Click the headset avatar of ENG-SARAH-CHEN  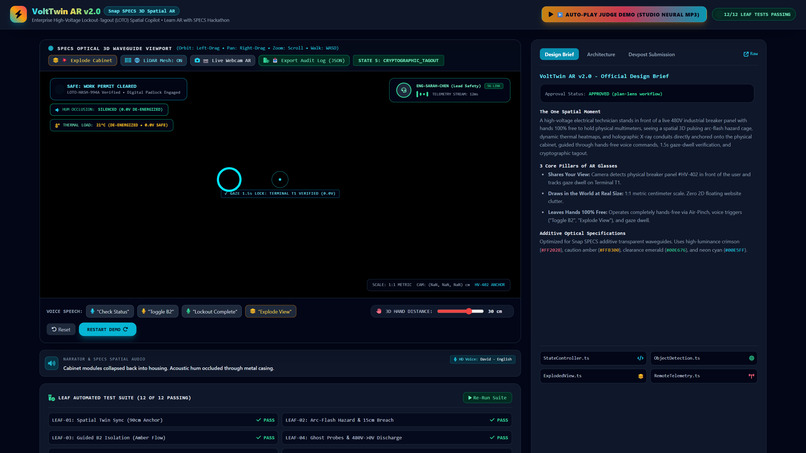pyautogui.click(x=404, y=90)
